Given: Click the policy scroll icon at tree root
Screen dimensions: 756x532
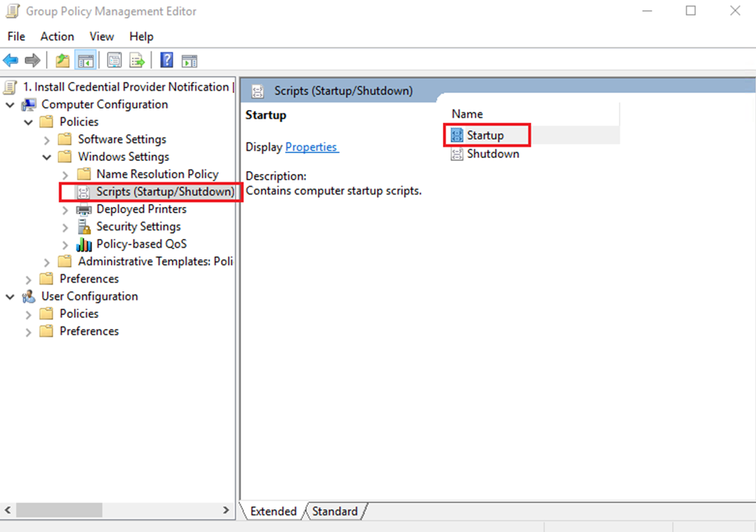Looking at the screenshot, I should 11,87.
